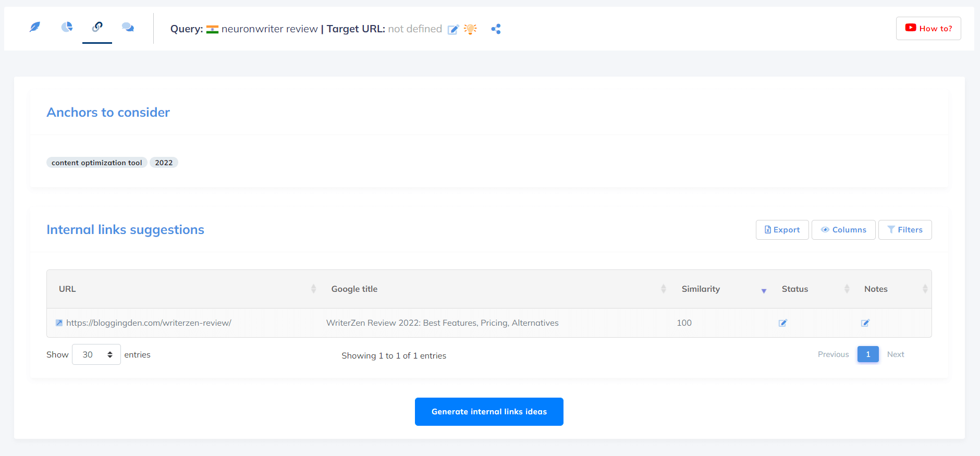Image resolution: width=980 pixels, height=456 pixels.
Task: Open the Columns visibility menu
Action: point(843,230)
